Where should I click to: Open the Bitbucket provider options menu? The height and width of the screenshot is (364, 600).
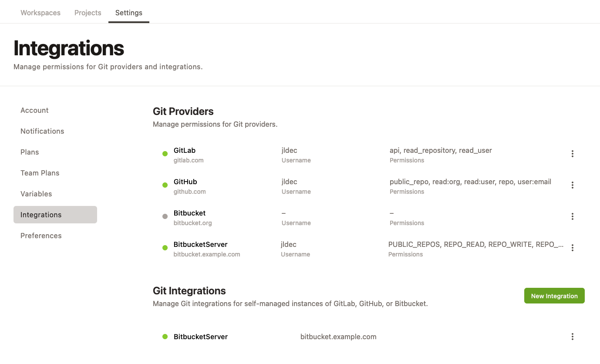572,216
